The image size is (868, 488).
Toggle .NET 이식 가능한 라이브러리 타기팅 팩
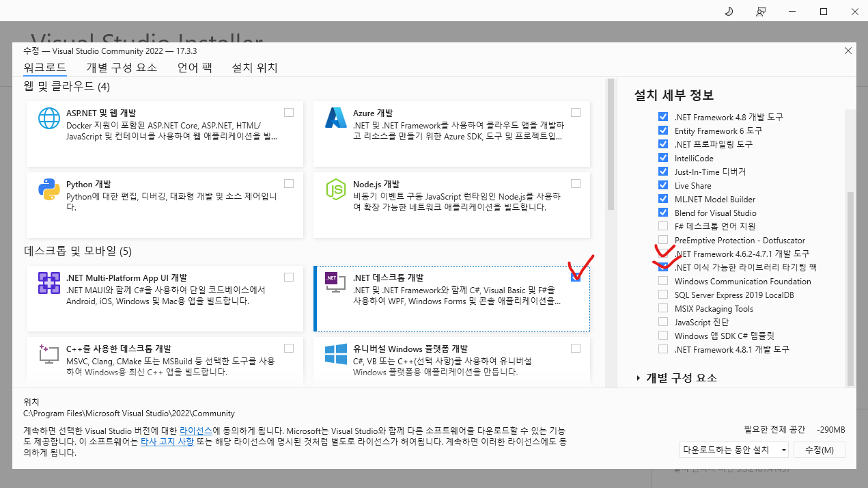[x=662, y=267]
